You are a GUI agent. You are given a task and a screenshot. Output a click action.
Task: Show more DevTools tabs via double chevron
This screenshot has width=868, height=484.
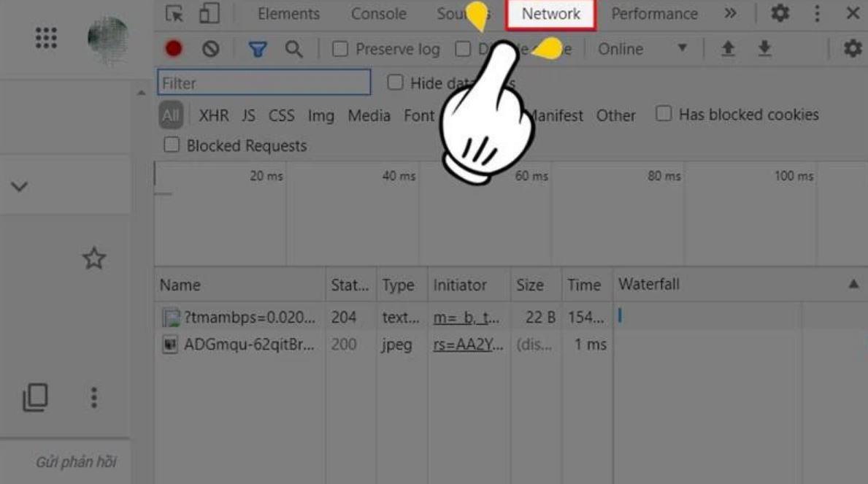tap(731, 12)
